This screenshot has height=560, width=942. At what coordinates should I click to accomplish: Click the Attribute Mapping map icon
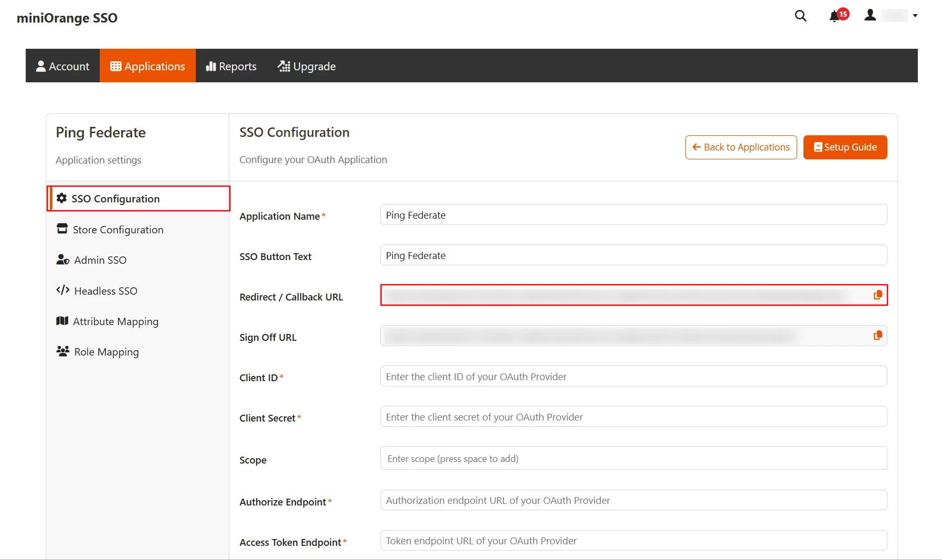coord(62,320)
